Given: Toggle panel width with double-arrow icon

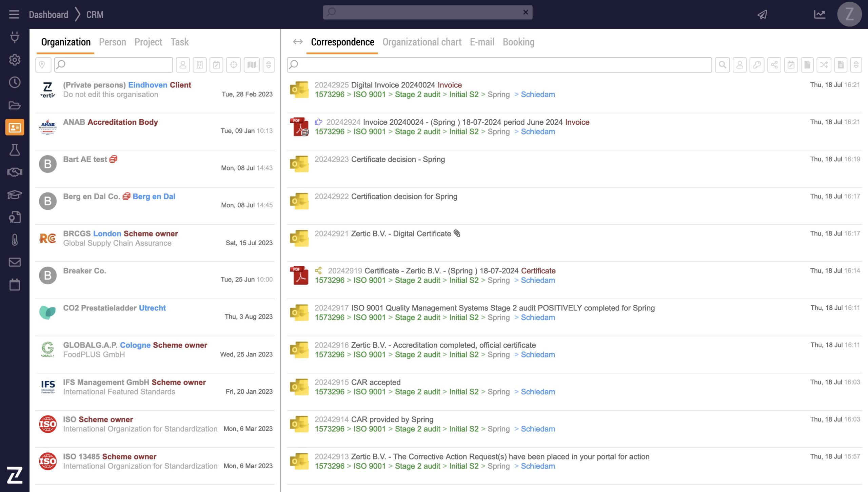Looking at the screenshot, I should click(x=298, y=42).
